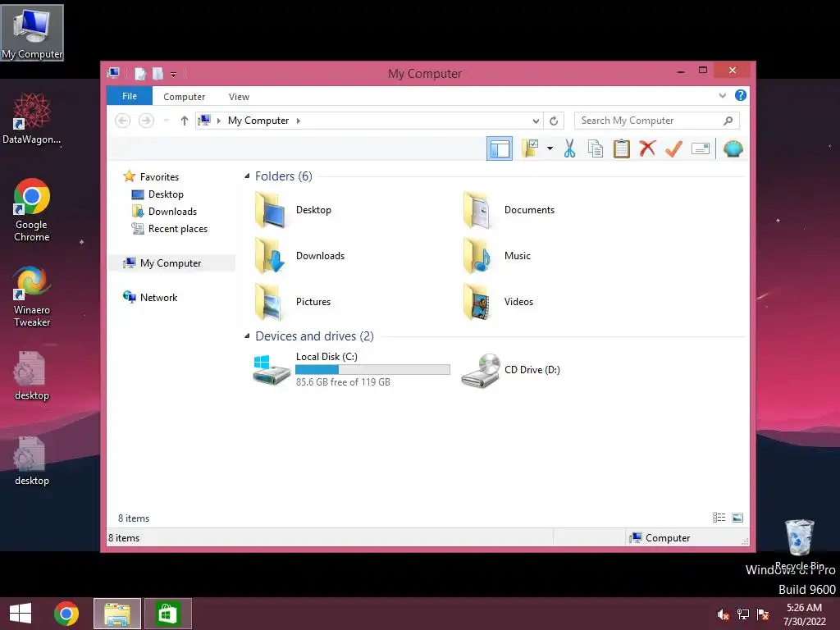Viewport: 840px width, 630px height.
Task: Go up one level with Up arrow
Action: point(185,121)
